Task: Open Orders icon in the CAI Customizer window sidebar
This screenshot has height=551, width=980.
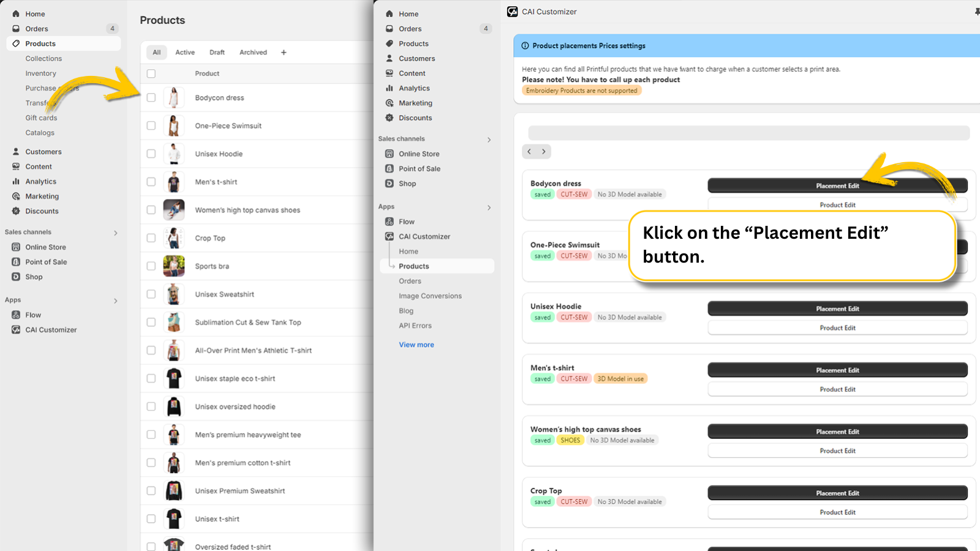Action: coord(390,29)
